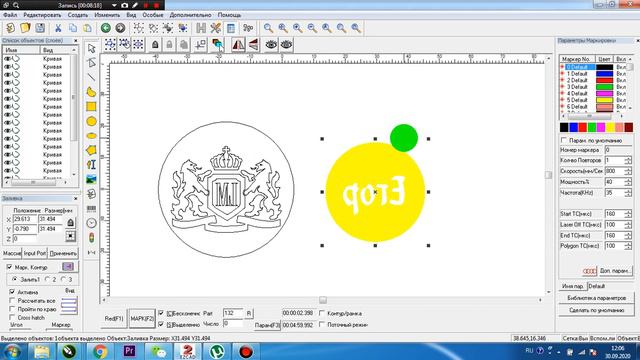The width and height of the screenshot is (640, 360).
Task: Click the first magnifier zoom icon
Action: 268,28
